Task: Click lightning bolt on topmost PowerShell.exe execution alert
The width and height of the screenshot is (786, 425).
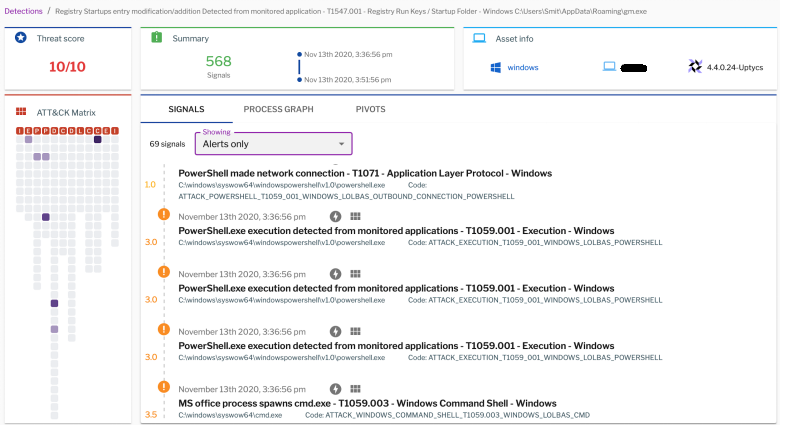Action: click(336, 216)
